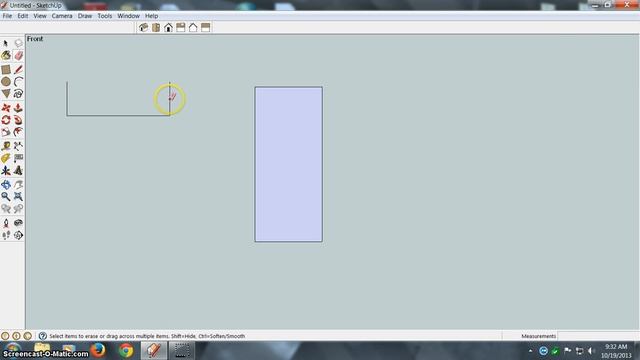Select the Look Around eye tool
This screenshot has height=360, width=640.
(18, 223)
